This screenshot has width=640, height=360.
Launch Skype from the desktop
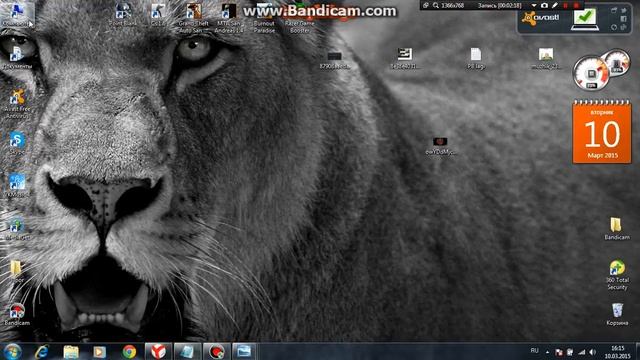(17, 143)
